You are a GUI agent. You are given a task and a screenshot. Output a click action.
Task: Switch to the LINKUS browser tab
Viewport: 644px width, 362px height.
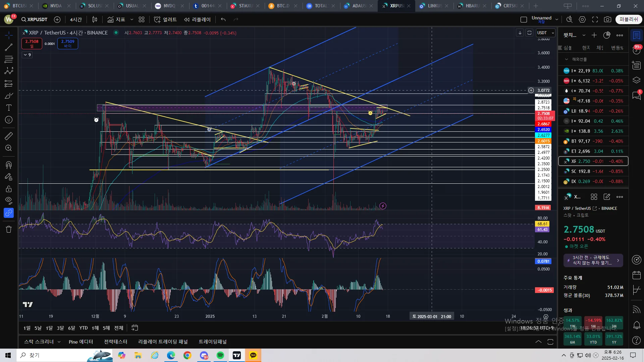click(434, 6)
